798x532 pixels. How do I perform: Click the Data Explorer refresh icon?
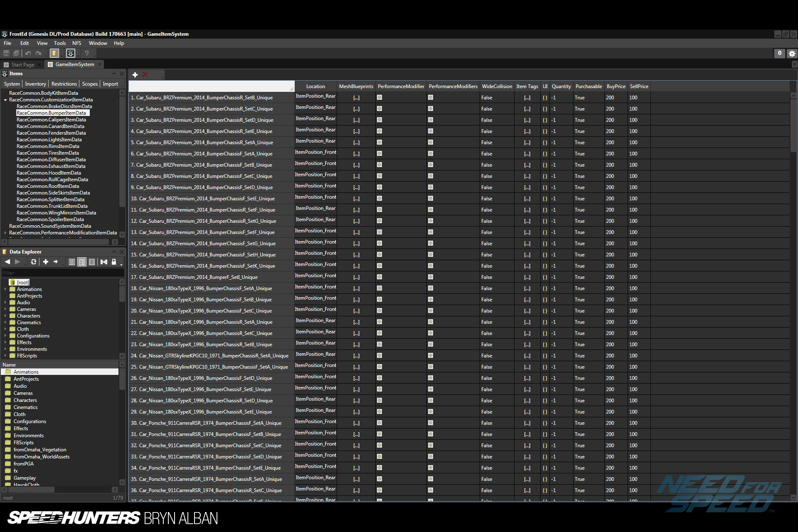coord(34,262)
